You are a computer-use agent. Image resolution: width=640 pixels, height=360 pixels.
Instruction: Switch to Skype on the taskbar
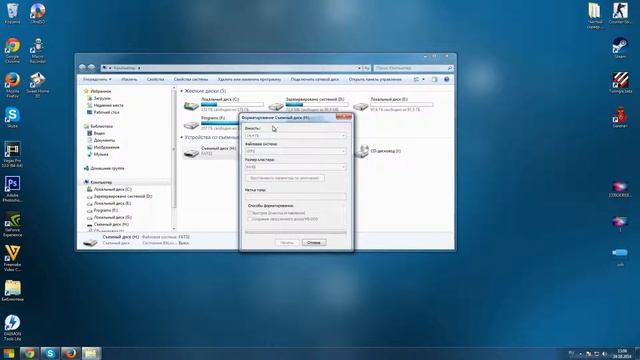click(50, 353)
